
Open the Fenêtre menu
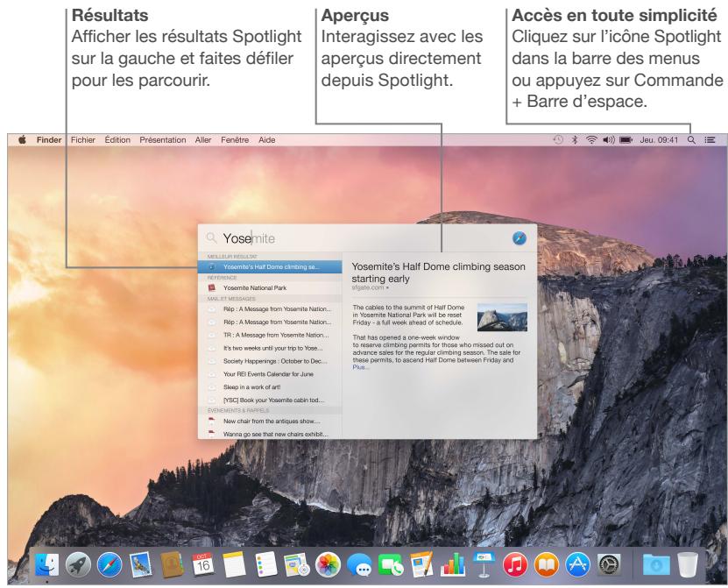(x=235, y=140)
